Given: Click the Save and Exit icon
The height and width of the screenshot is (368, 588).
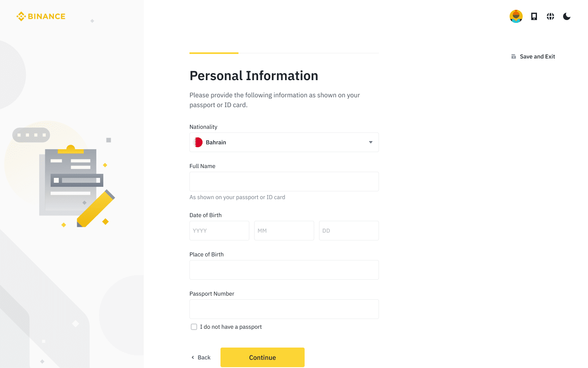Looking at the screenshot, I should (514, 56).
